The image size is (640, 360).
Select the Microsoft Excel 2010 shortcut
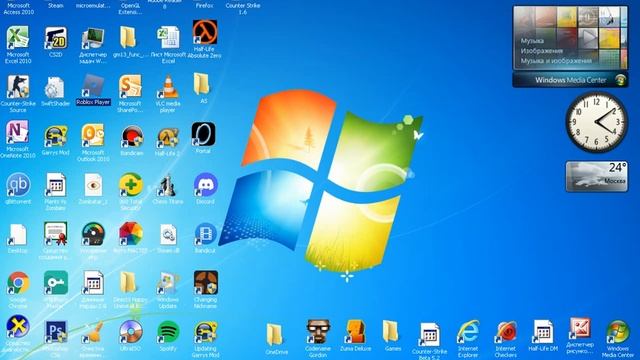click(x=18, y=38)
